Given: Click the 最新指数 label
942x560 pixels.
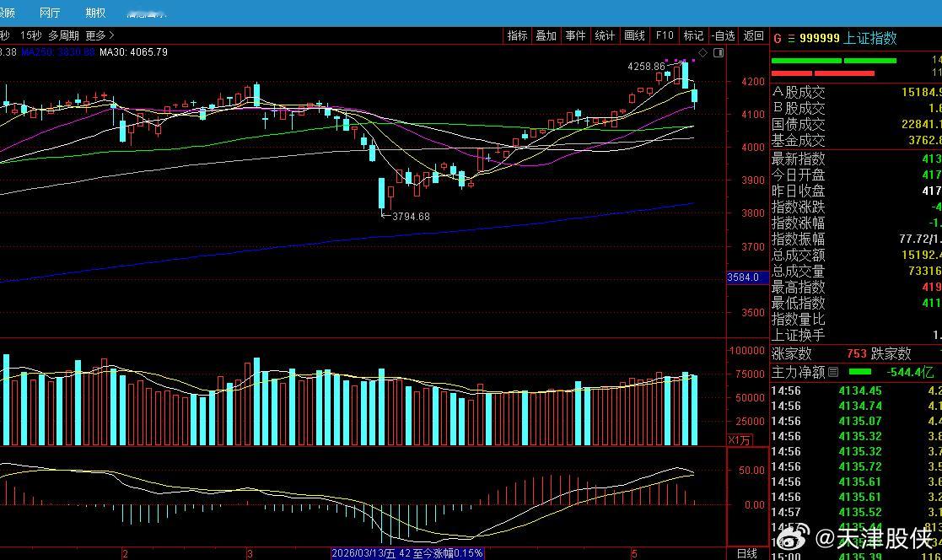Looking at the screenshot, I should 799,159.
